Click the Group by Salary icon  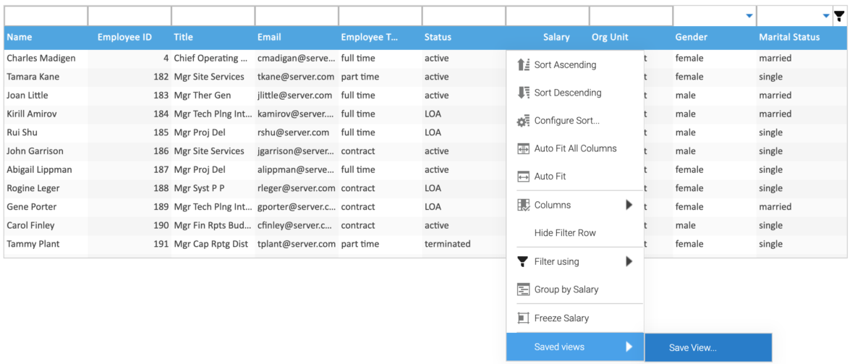point(524,289)
